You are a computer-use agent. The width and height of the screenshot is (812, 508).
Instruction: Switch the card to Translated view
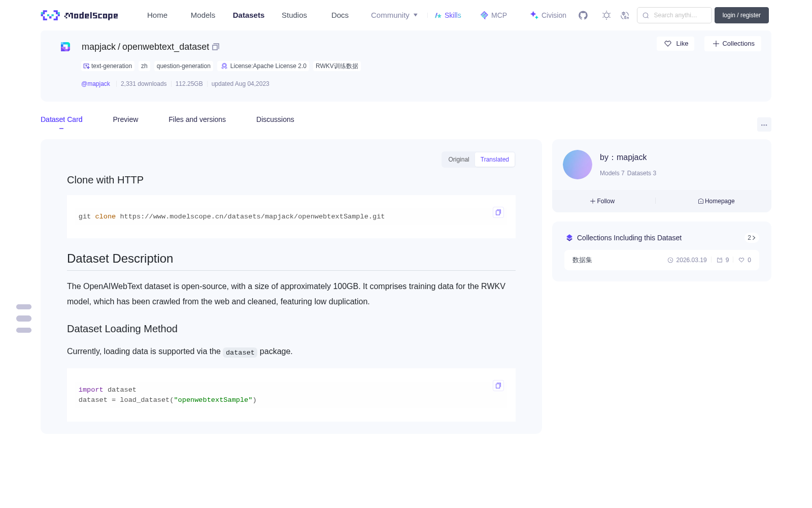tap(495, 160)
